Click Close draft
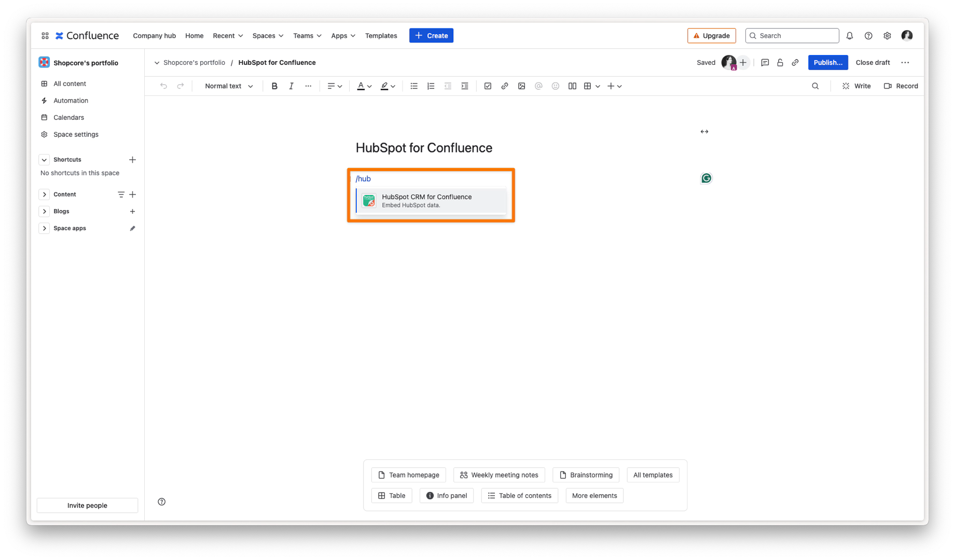The height and width of the screenshot is (560, 955). coord(873,63)
